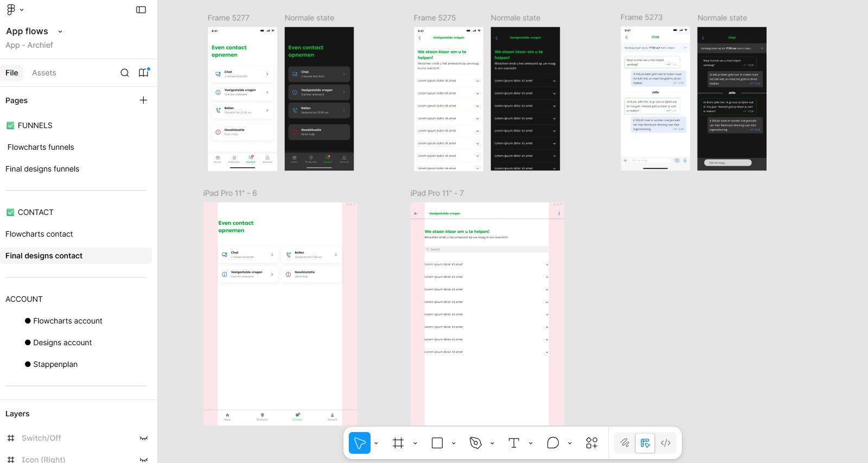
Task: Select the Move tool
Action: 359,443
